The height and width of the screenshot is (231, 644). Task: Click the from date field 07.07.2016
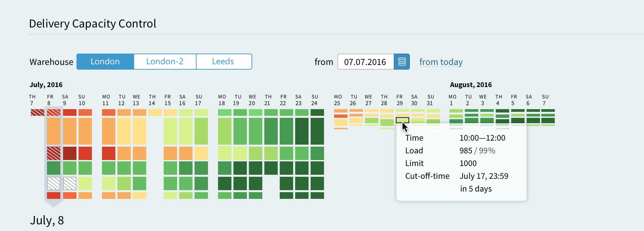point(365,62)
